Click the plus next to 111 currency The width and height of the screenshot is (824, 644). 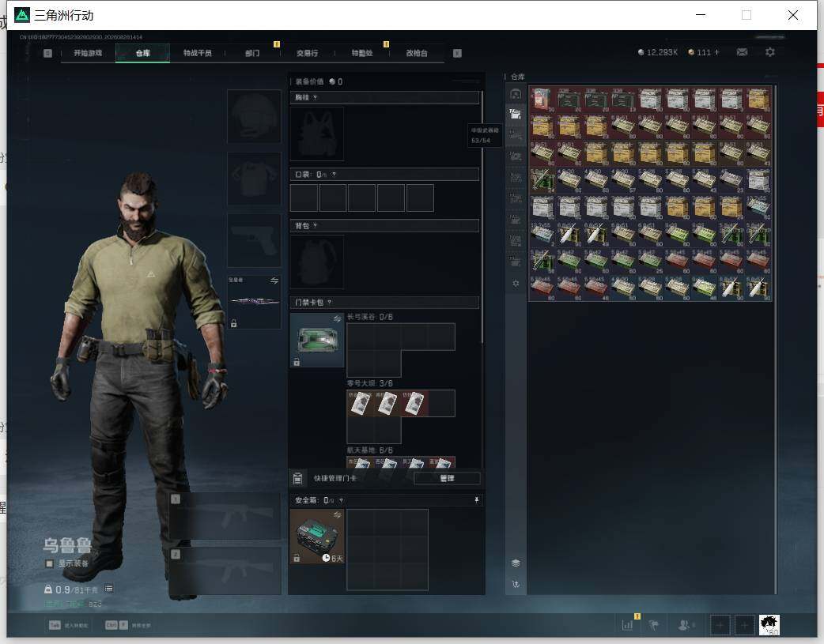click(716, 52)
